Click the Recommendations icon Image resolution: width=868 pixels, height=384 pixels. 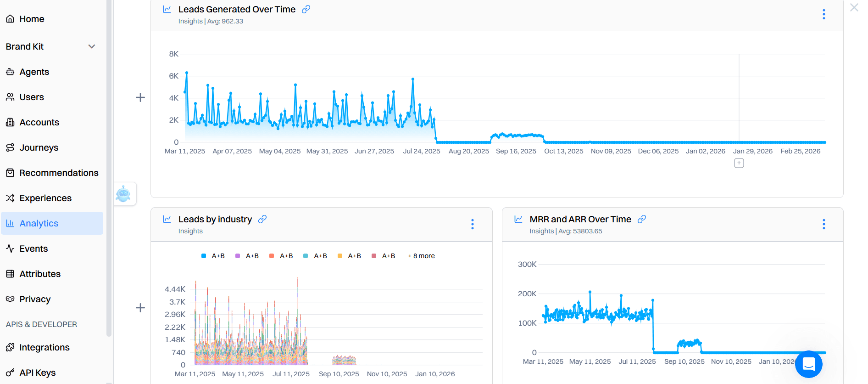click(x=10, y=173)
